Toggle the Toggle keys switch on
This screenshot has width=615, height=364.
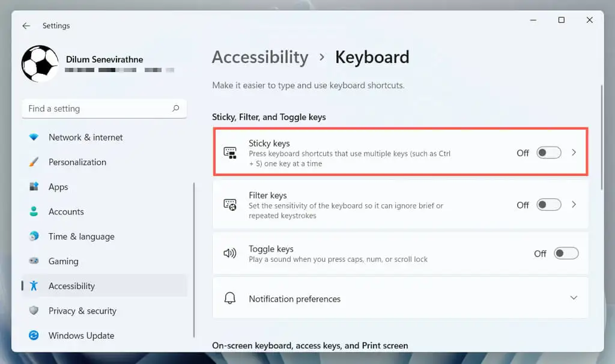(x=566, y=253)
